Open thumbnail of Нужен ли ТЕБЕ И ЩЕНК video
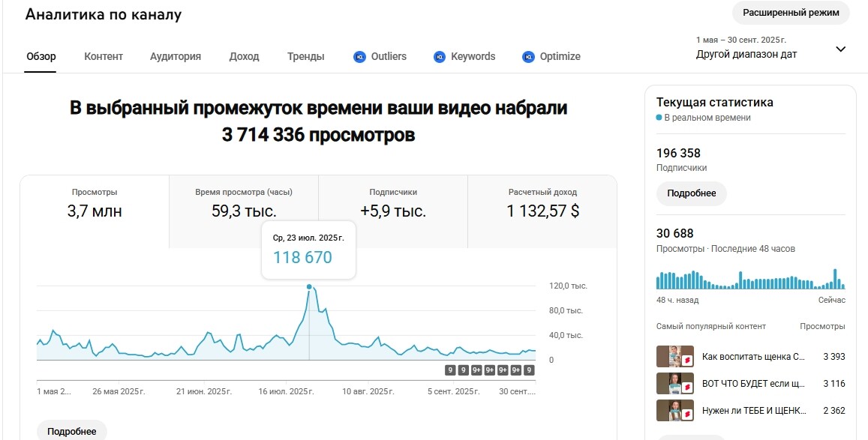Viewport: 868px width, 440px height. click(x=674, y=410)
